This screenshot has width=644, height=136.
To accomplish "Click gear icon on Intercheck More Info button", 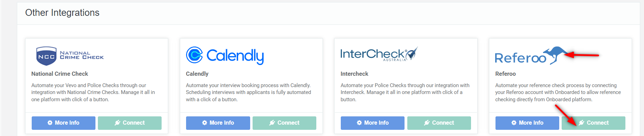I will click(x=359, y=123).
